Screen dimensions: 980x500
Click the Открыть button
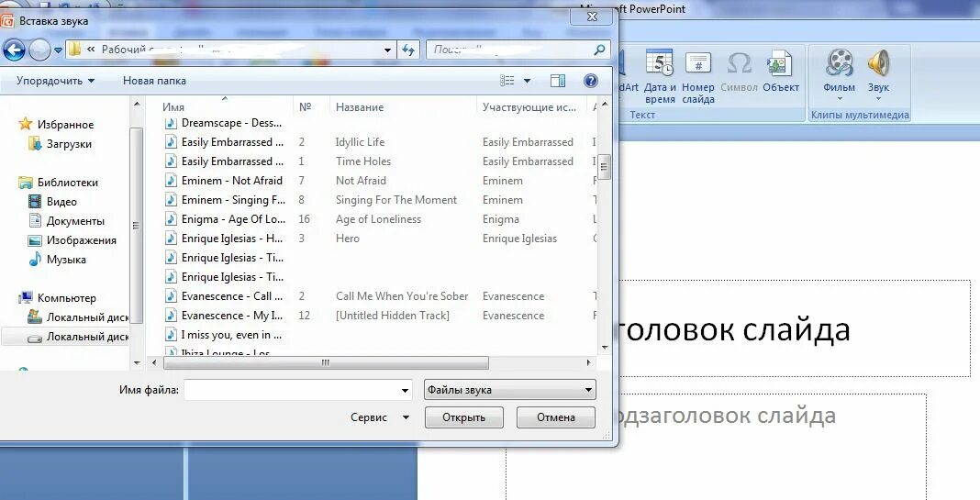coord(463,417)
